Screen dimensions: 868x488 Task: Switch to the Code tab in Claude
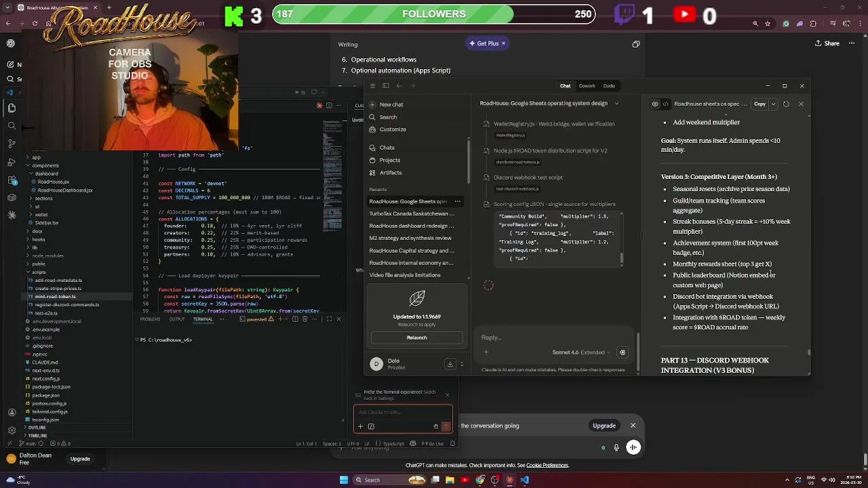[x=609, y=86]
